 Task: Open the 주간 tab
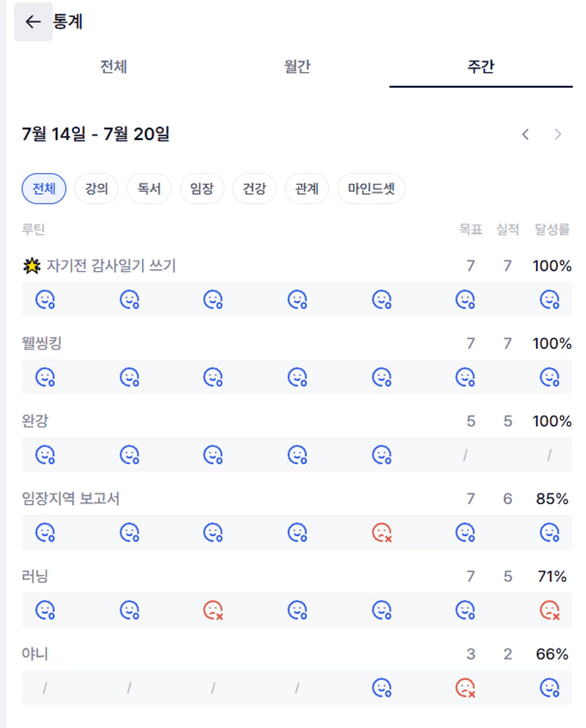point(480,67)
